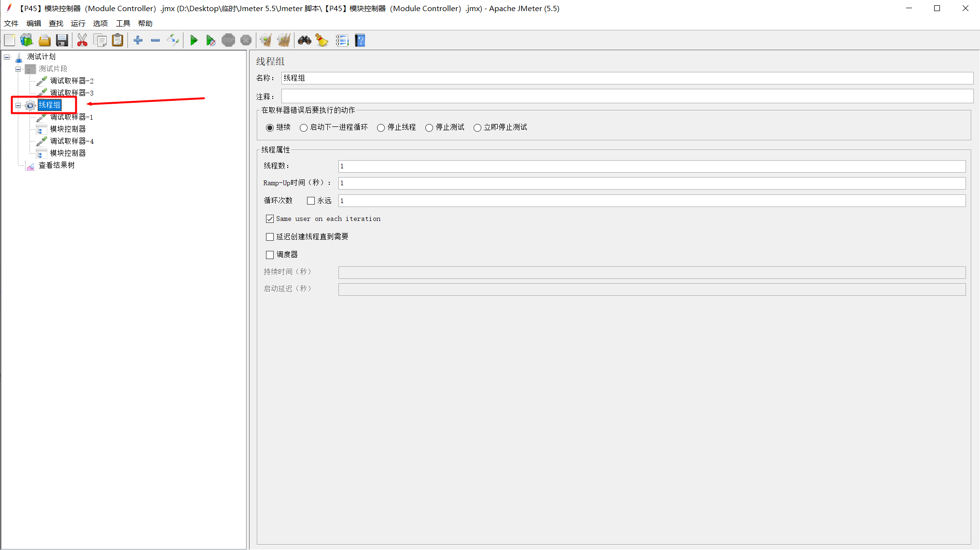Open the Templates icon in toolbar
This screenshot has width=980, height=550.
coord(27,41)
